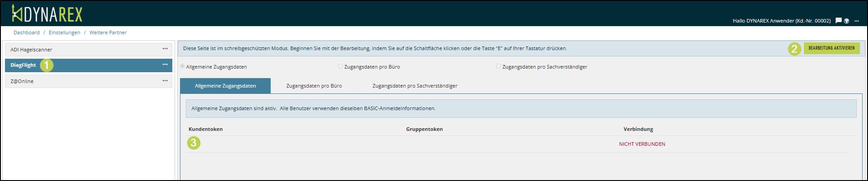Open the chat messages icon
Screen dimensions: 868x181
[838, 20]
